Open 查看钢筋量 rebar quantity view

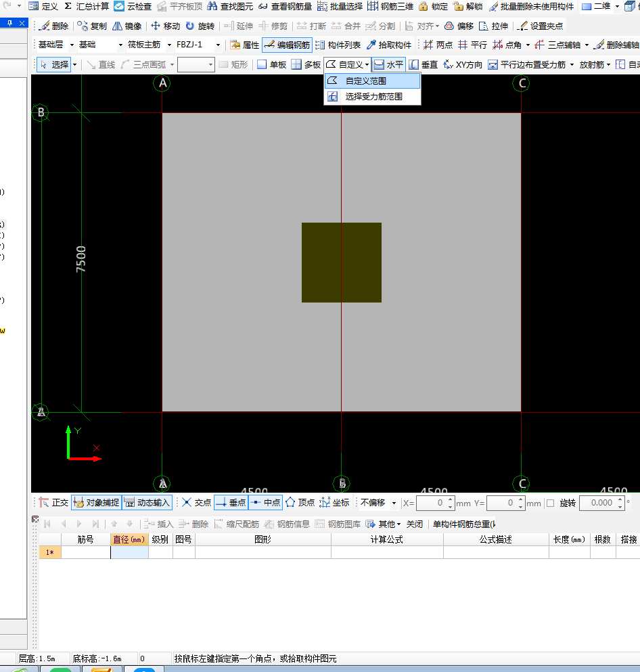[x=285, y=6]
